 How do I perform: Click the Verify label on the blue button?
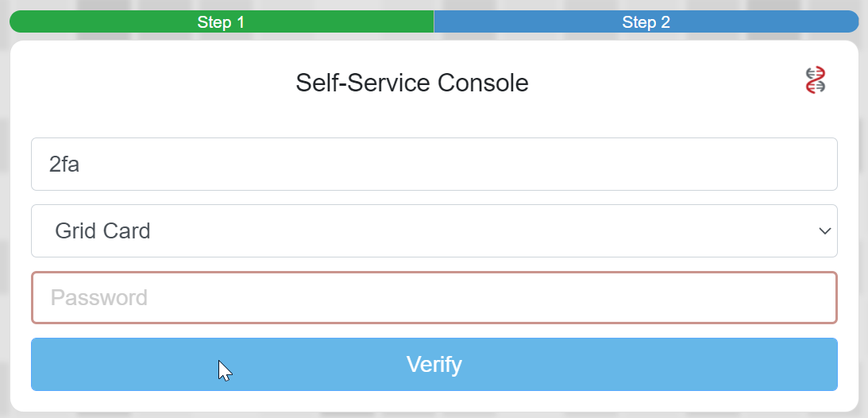[434, 365]
